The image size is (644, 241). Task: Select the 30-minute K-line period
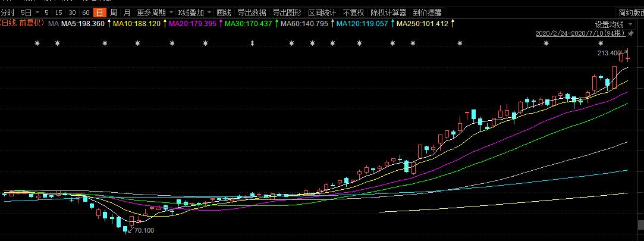(x=73, y=12)
